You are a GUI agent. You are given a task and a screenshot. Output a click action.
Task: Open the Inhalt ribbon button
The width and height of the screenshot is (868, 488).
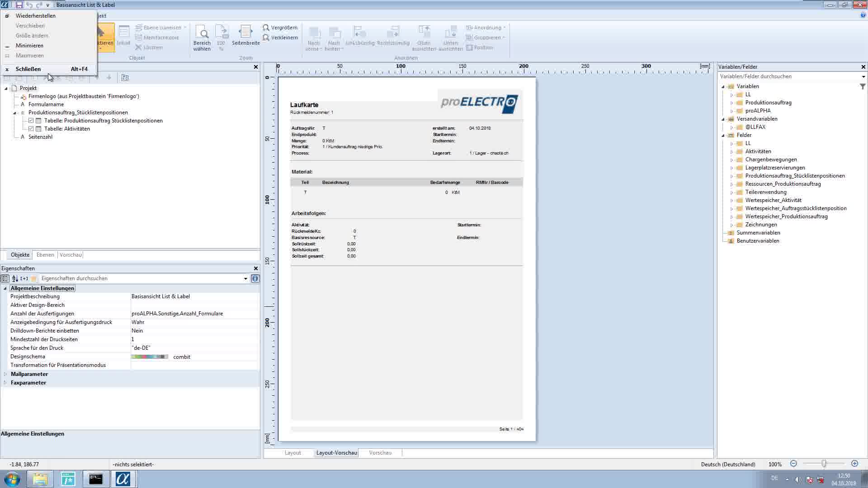[x=123, y=36]
